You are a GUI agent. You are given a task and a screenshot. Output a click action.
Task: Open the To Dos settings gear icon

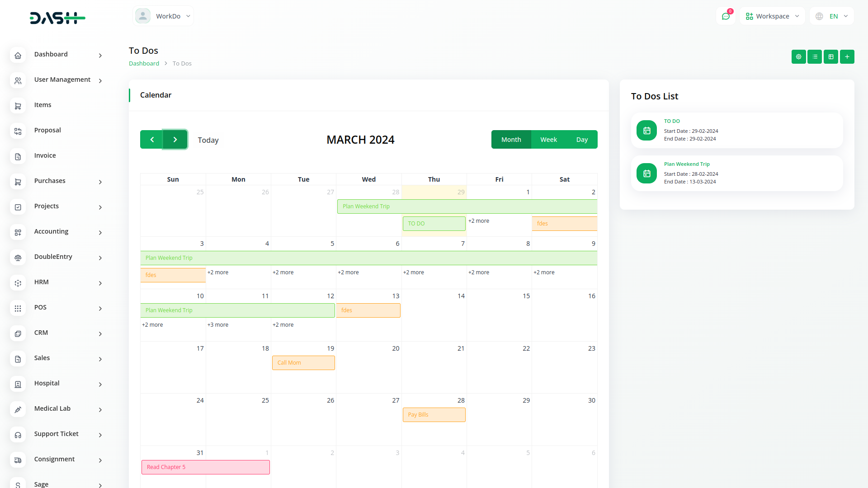[x=798, y=57]
